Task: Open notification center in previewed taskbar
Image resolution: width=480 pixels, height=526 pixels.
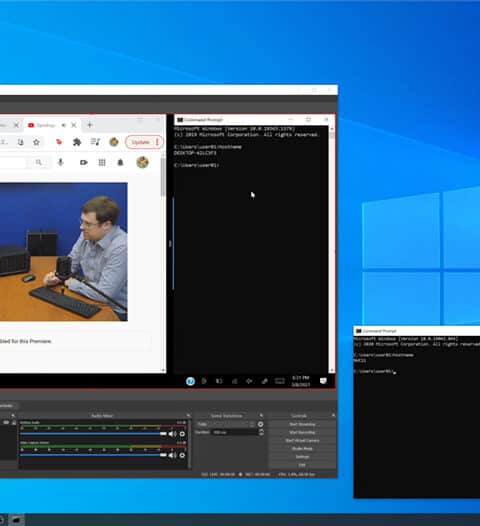Action: click(323, 381)
